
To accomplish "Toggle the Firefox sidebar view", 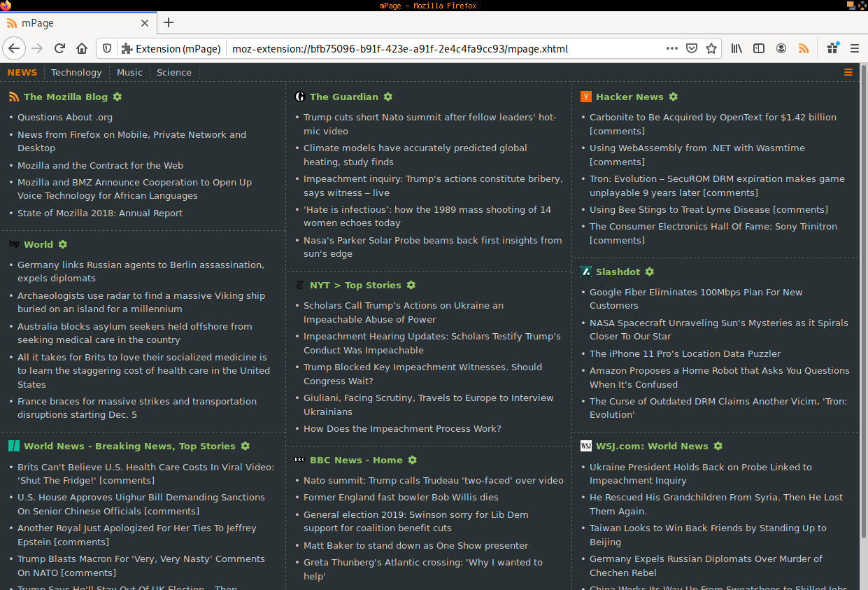I will [759, 48].
